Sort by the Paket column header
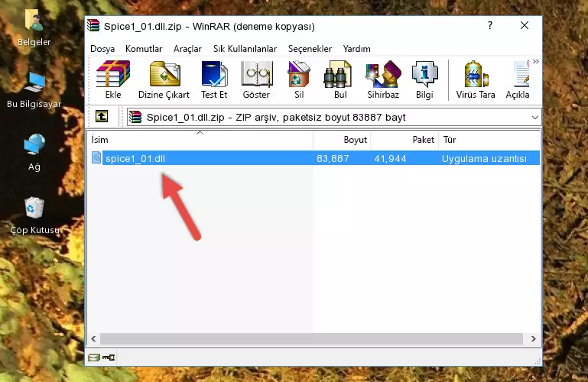 404,140
